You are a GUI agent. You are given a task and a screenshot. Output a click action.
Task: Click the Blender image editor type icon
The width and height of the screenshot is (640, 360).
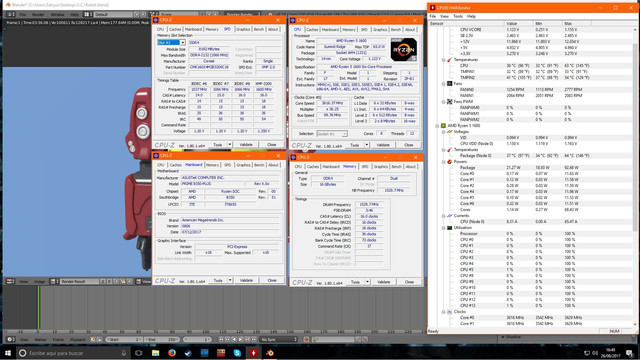coord(11,281)
